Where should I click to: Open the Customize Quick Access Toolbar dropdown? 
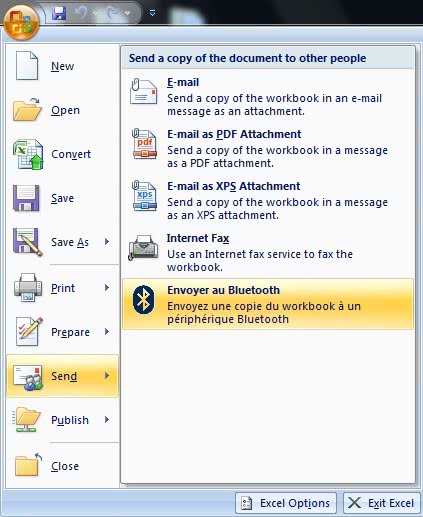(152, 13)
